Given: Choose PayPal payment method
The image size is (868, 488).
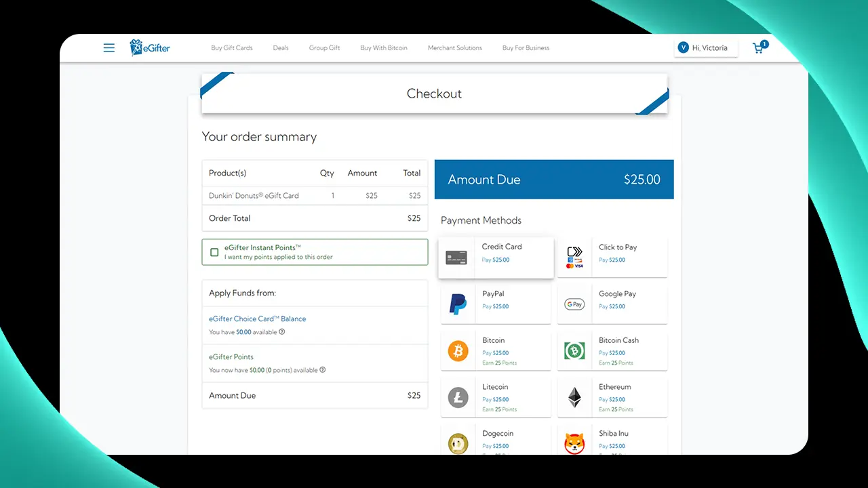Looking at the screenshot, I should click(496, 304).
